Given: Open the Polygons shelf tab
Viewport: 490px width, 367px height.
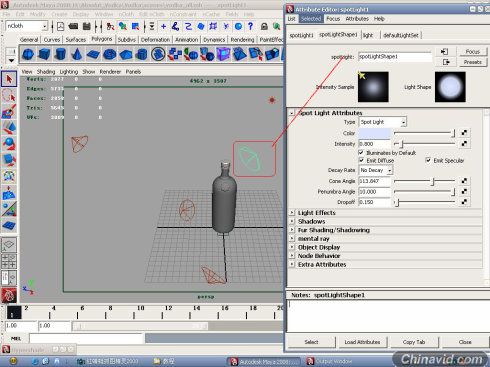Looking at the screenshot, I should point(102,39).
